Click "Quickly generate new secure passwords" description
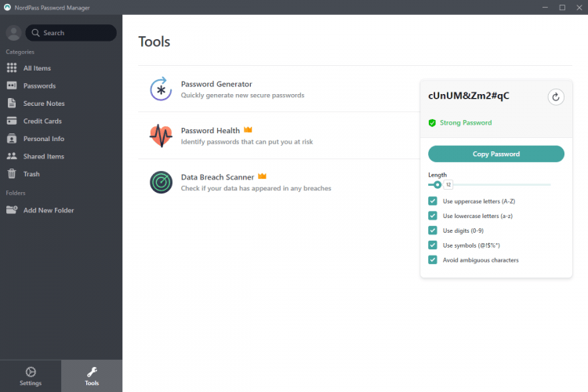This screenshot has height=392, width=588. [x=242, y=96]
